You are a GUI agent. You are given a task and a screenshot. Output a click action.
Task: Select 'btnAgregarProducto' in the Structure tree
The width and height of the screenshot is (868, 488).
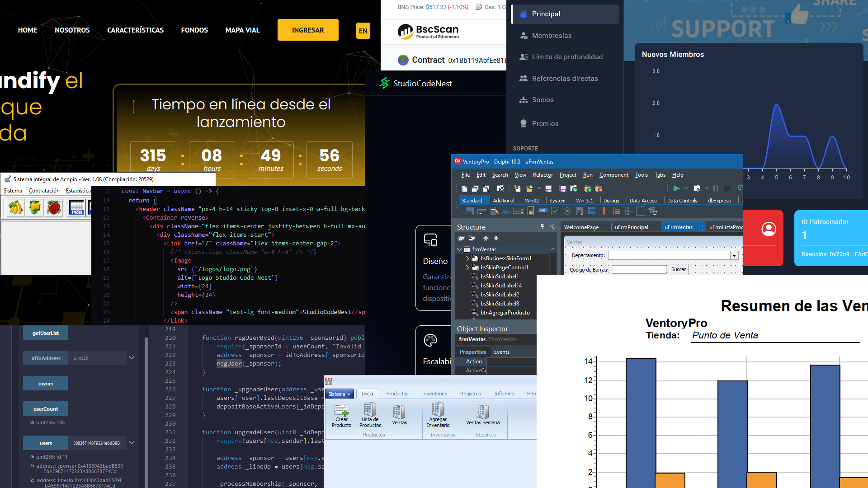[505, 313]
